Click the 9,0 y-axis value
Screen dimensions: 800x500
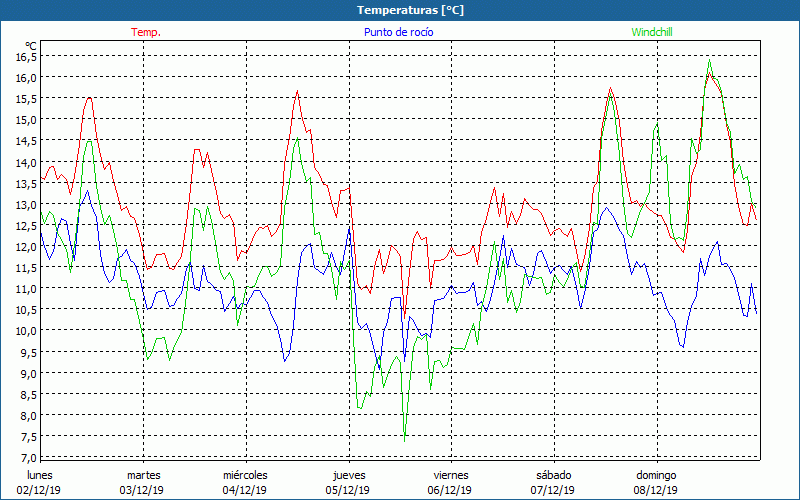[29, 373]
